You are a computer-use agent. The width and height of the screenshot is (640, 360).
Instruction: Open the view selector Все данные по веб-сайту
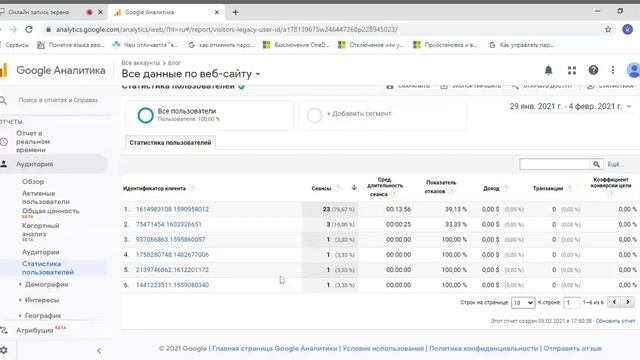(x=191, y=74)
